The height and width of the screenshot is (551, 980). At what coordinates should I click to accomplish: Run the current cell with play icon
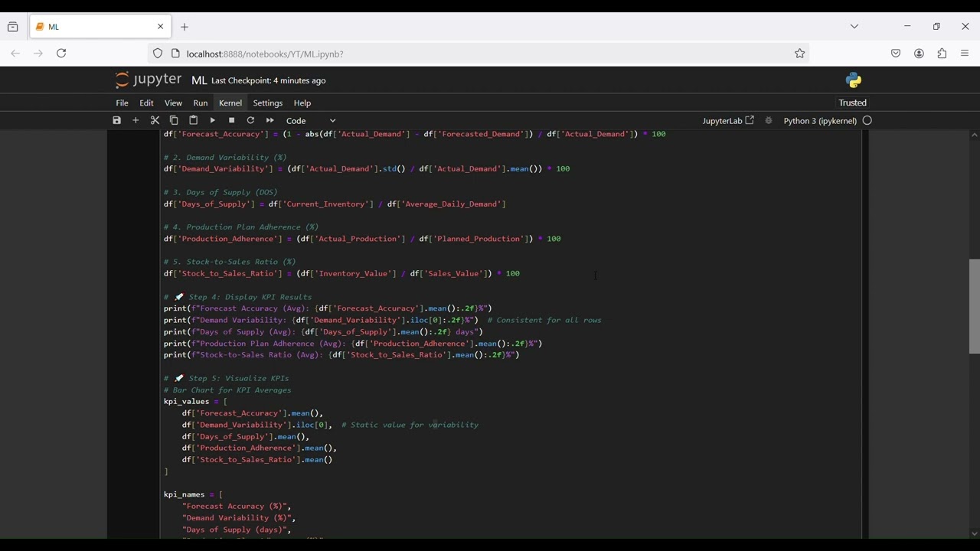click(x=213, y=121)
